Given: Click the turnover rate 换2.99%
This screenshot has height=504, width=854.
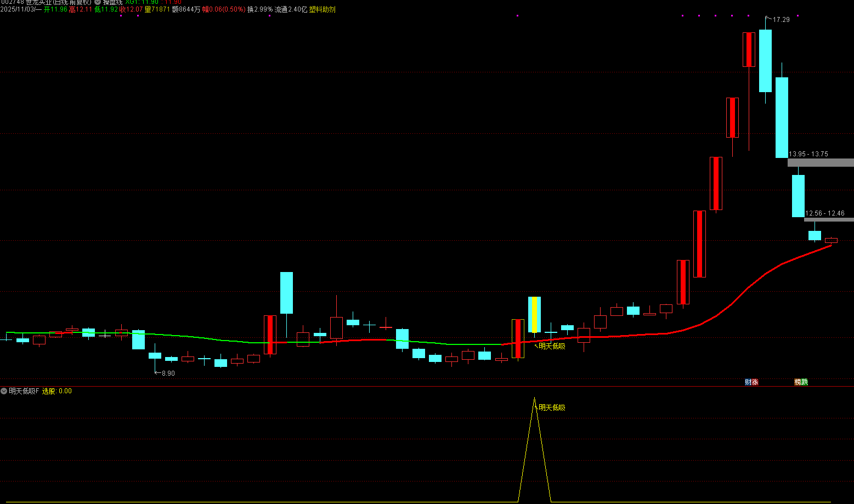Looking at the screenshot, I should (260, 9).
